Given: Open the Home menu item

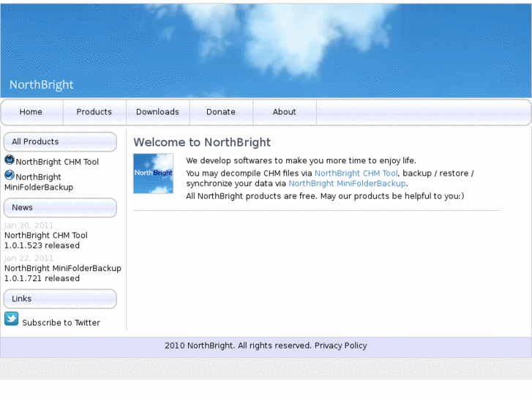Looking at the screenshot, I should pyautogui.click(x=31, y=112).
